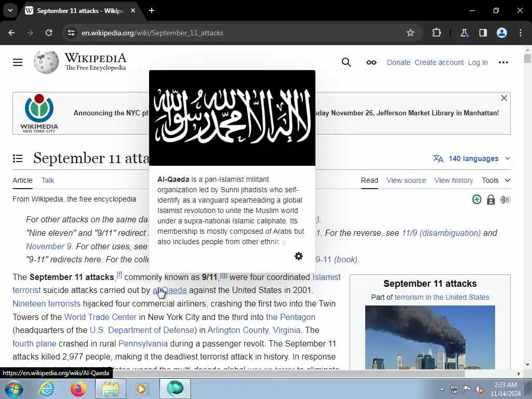Open Arlington County, Virginia link
This screenshot has width=532, height=399.
tap(254, 330)
